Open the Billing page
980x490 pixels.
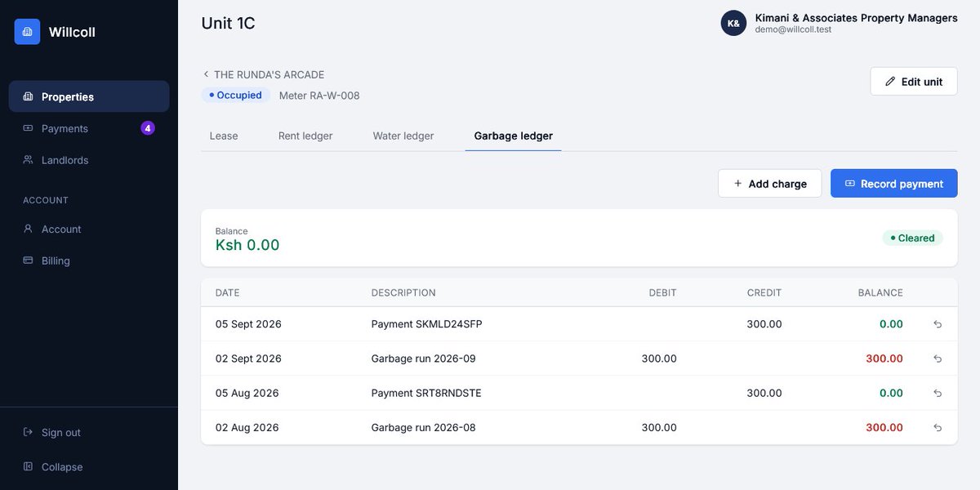coord(89,261)
